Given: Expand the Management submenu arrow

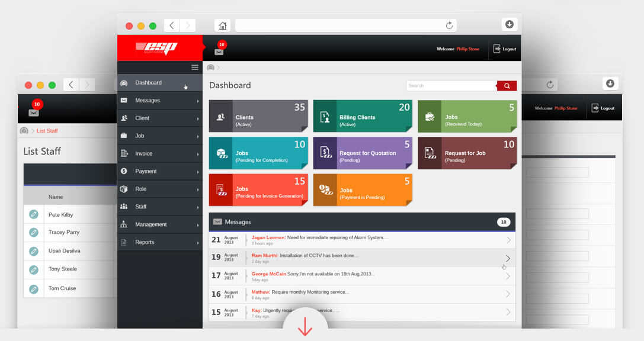Looking at the screenshot, I should [197, 225].
